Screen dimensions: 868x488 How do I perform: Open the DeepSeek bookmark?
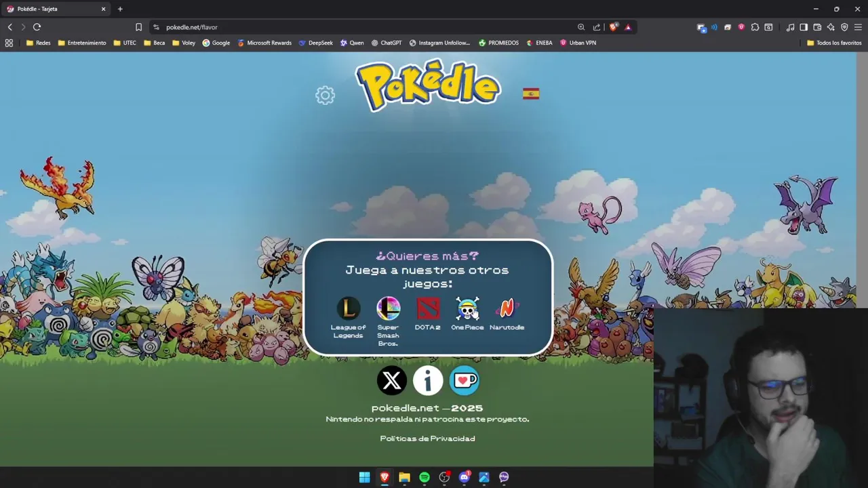(x=315, y=43)
